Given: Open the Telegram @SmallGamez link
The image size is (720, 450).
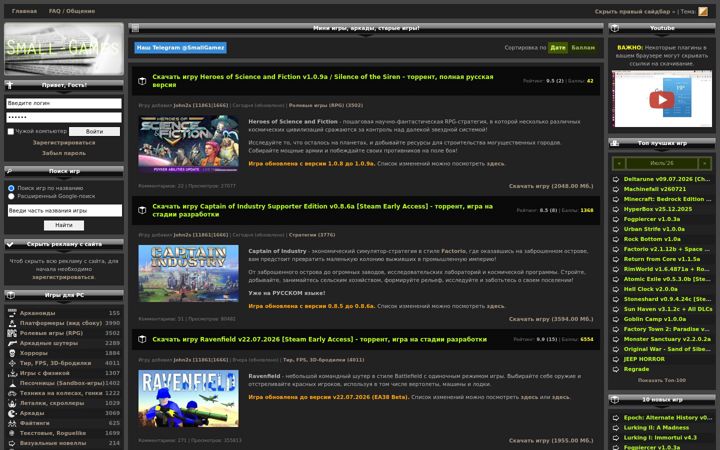Looking at the screenshot, I should point(180,48).
